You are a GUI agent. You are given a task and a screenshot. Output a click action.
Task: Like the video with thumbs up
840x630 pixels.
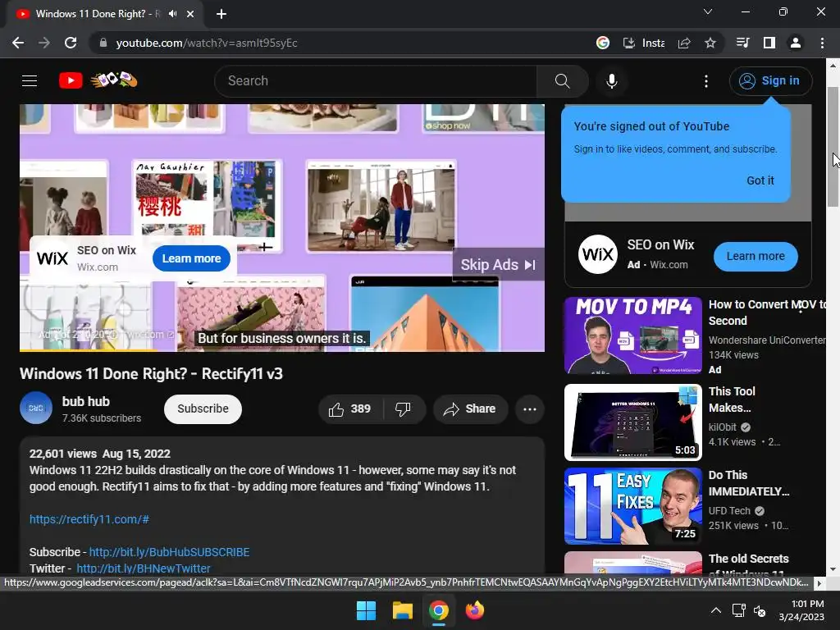[x=350, y=409]
